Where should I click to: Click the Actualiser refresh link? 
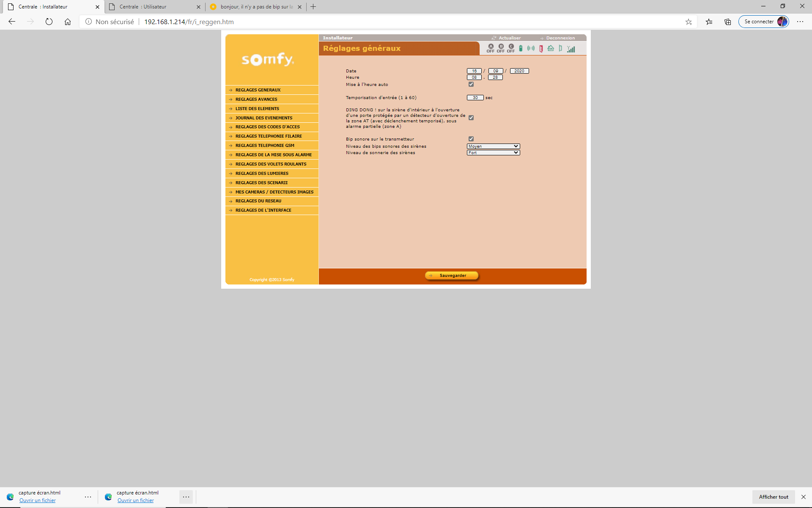[x=509, y=38]
